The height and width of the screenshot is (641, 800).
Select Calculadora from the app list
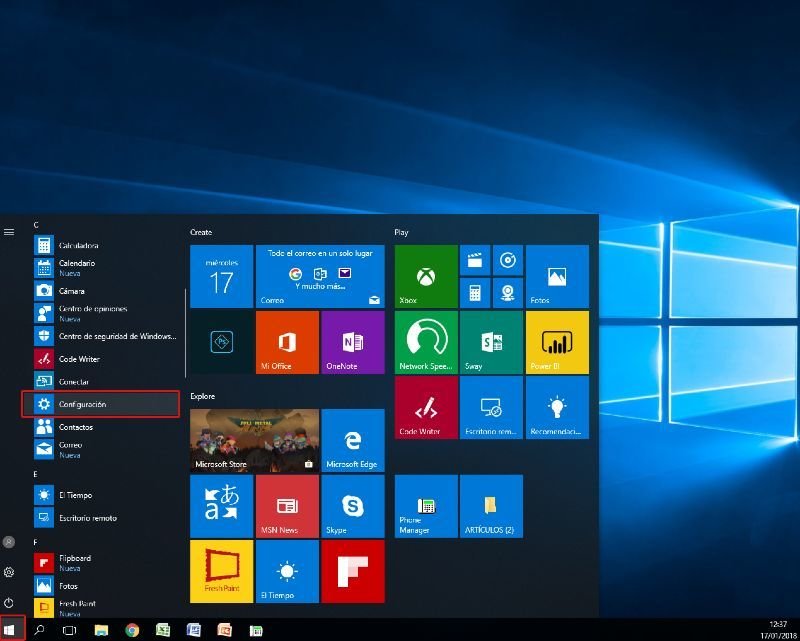pyautogui.click(x=78, y=245)
